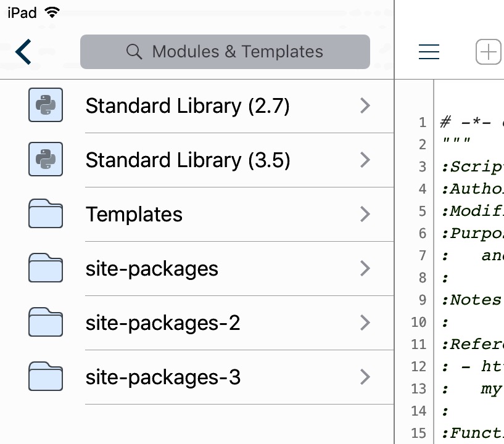Screen dimensions: 504x444
Task: Expand Standard Library (2.7) chevron
Action: [365, 105]
